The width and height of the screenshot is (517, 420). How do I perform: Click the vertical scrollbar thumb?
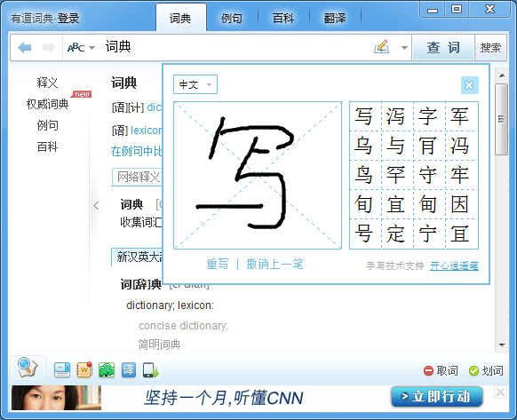click(502, 119)
